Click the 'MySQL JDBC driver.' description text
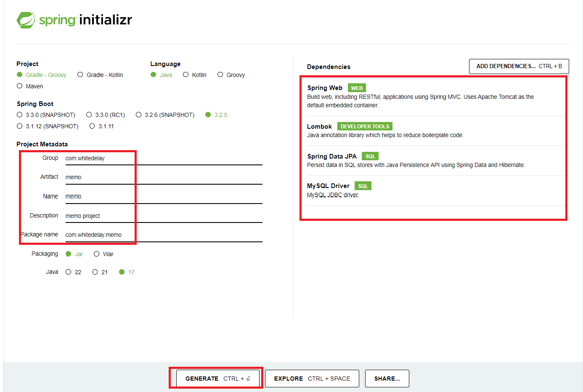The image size is (583, 392). (x=333, y=195)
